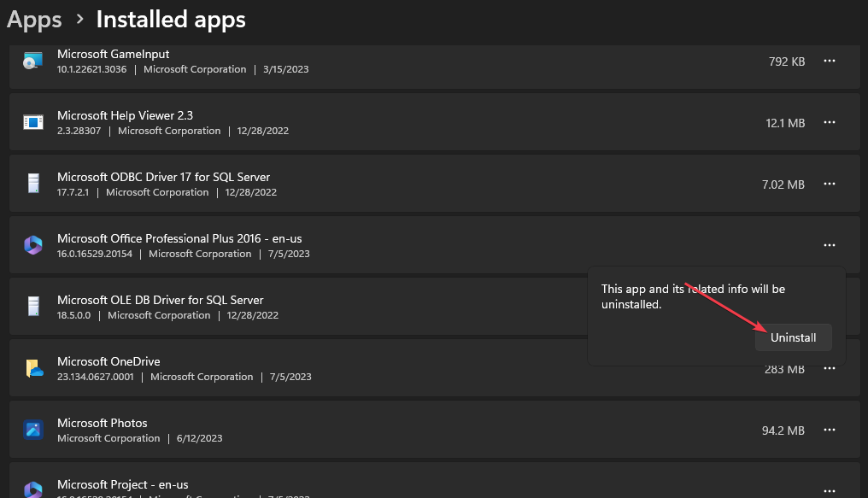Click the Office Professional Plus 2016 icon
Screen dimensions: 868x498
[33, 245]
